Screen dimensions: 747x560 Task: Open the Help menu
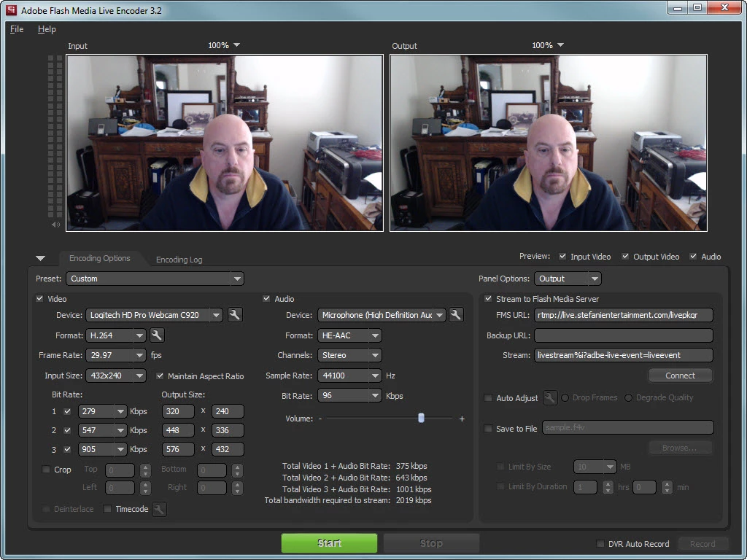pyautogui.click(x=47, y=29)
